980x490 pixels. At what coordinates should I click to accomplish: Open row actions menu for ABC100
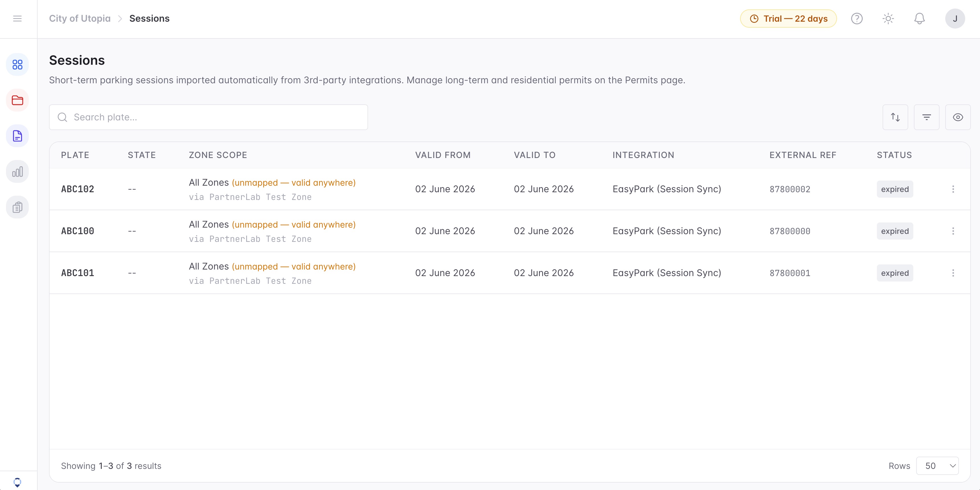click(x=953, y=231)
